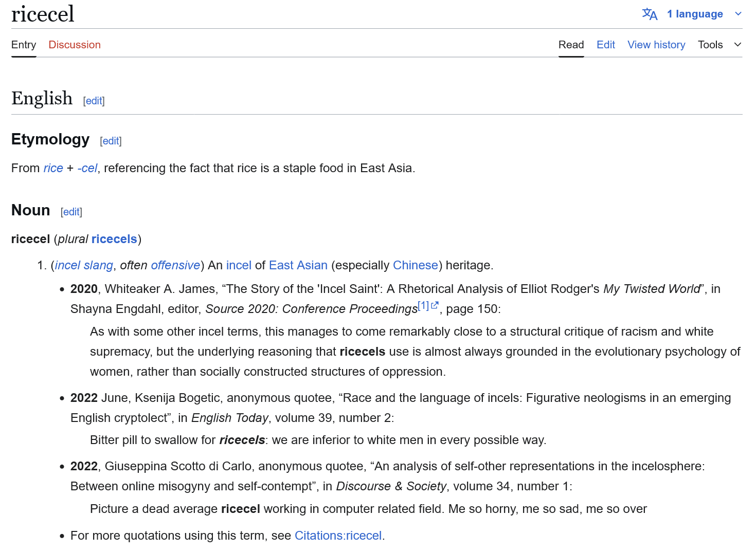Click the 'As with some other incel terms' passage

(x=415, y=352)
